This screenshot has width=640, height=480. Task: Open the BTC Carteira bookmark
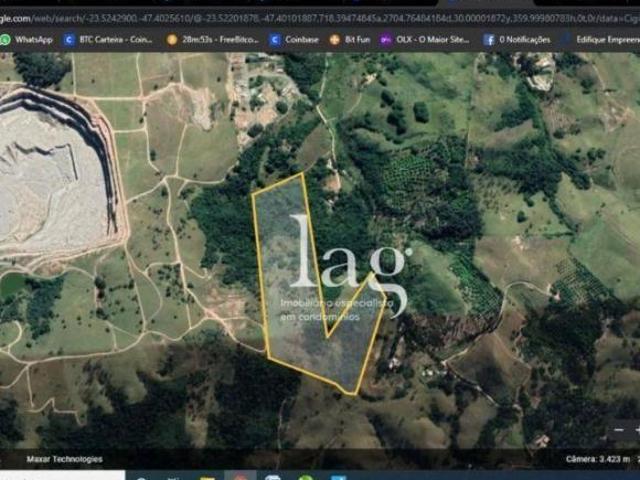click(x=108, y=39)
